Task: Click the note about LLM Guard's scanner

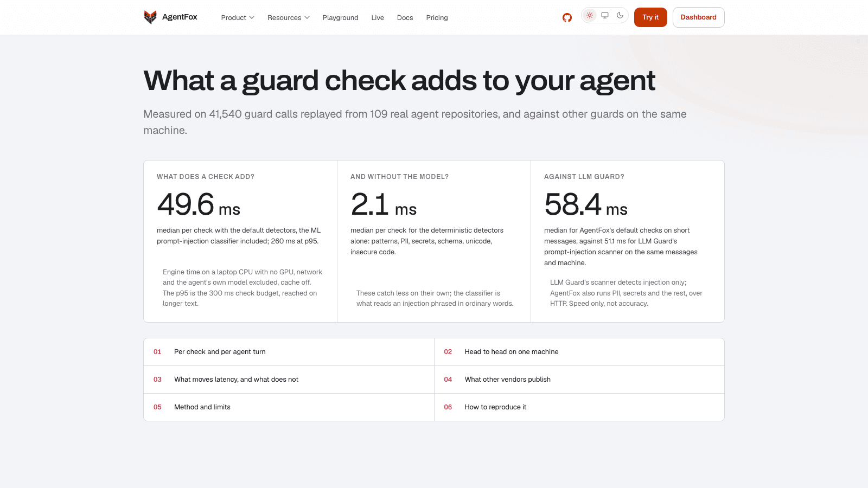Action: tap(626, 293)
